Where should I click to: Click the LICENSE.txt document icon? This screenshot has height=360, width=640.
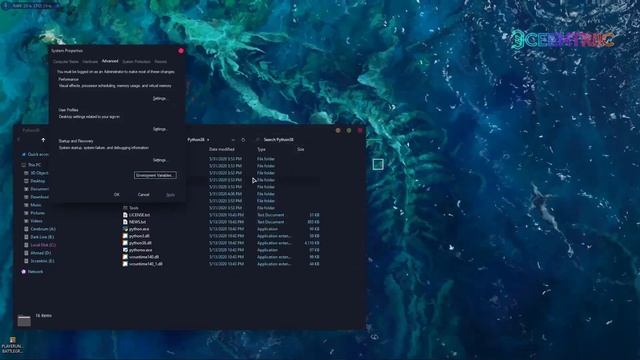(125, 215)
